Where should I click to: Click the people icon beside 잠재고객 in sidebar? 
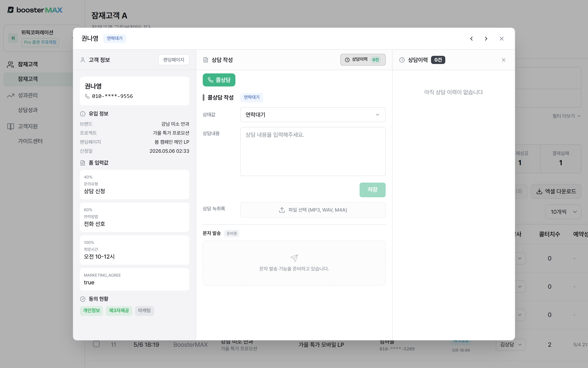10,64
